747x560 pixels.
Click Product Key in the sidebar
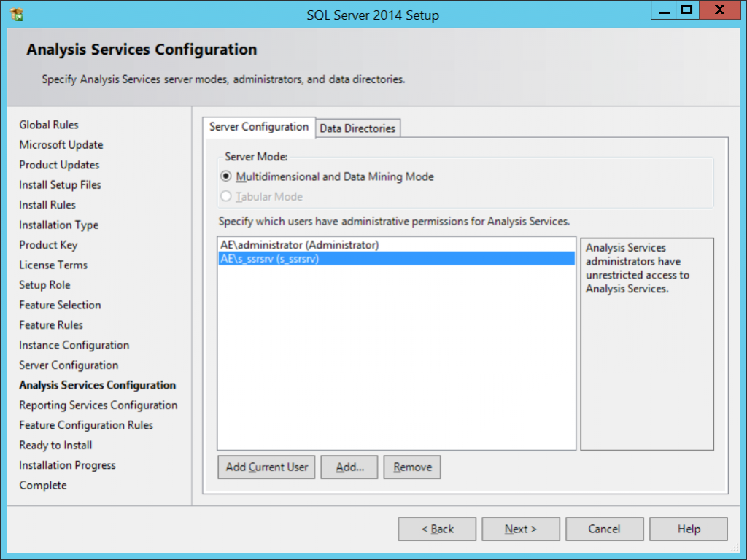point(47,244)
